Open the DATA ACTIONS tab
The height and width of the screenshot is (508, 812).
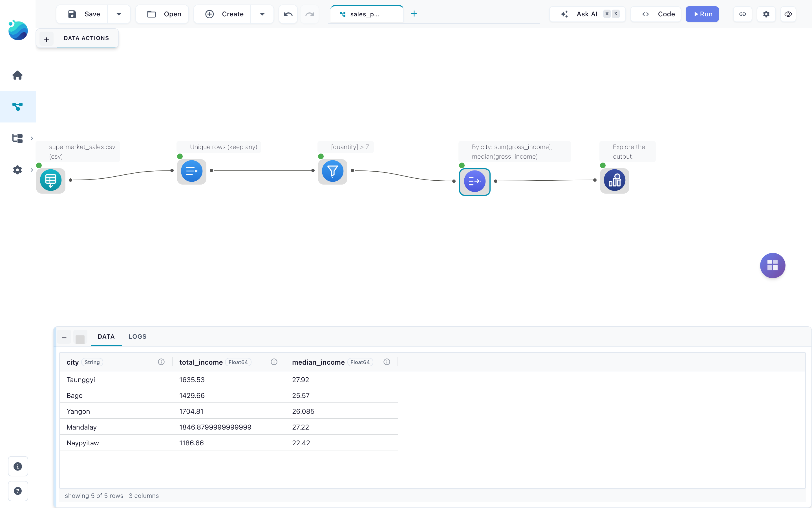87,38
